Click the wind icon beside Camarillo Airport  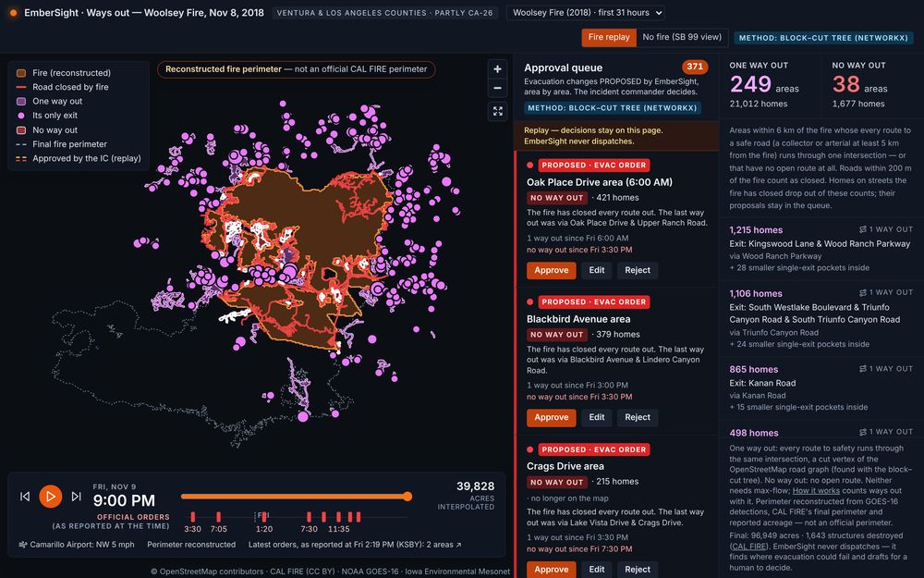click(x=23, y=545)
